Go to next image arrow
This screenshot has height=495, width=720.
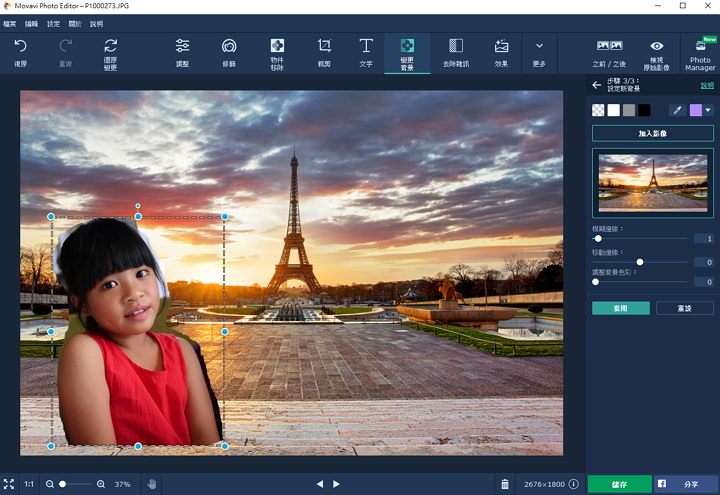(336, 484)
